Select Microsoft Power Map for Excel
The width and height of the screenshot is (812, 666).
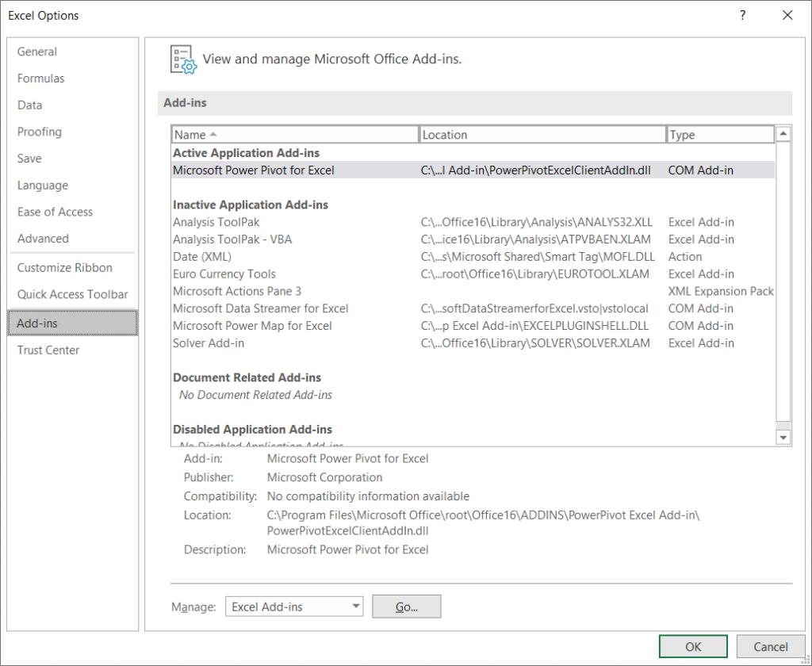pos(251,325)
